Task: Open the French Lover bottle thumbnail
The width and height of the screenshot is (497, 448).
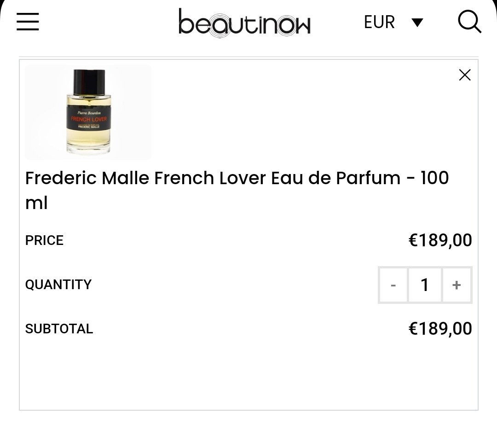Action: [88, 112]
